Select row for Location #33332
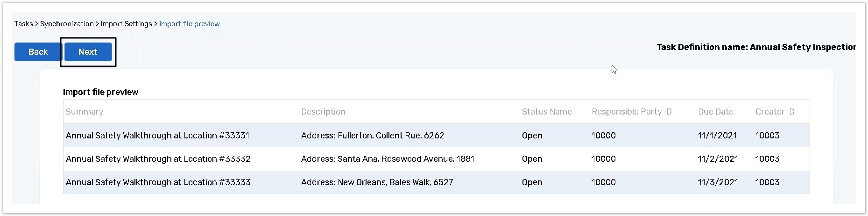Image resolution: width=868 pixels, height=216 pixels. [158, 159]
